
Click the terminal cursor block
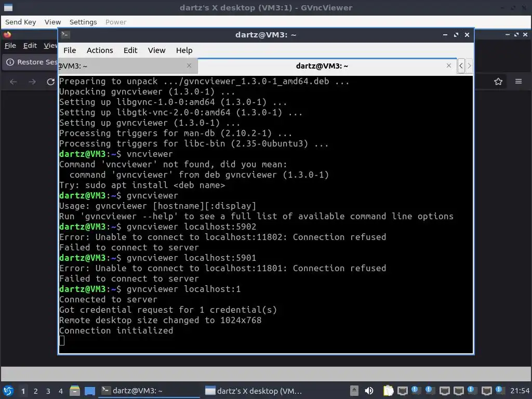pos(62,341)
